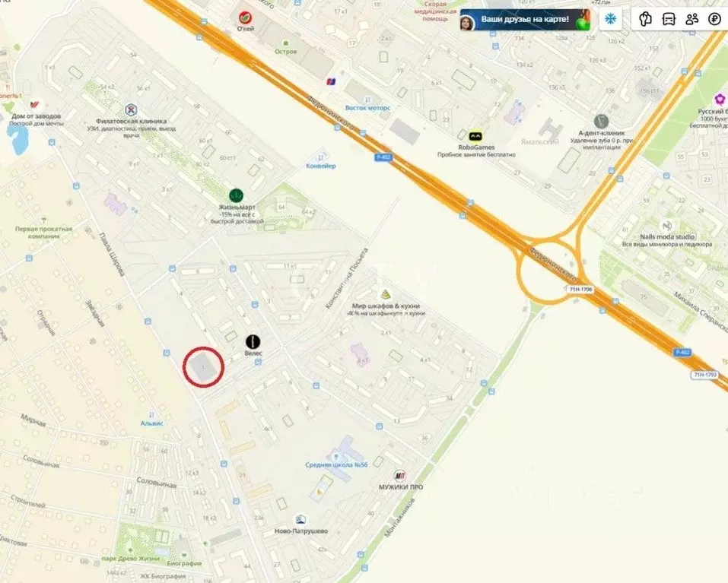Select the RoboGames yellow marker
Viewport: 728px width, 583px height.
pyautogui.click(x=475, y=136)
